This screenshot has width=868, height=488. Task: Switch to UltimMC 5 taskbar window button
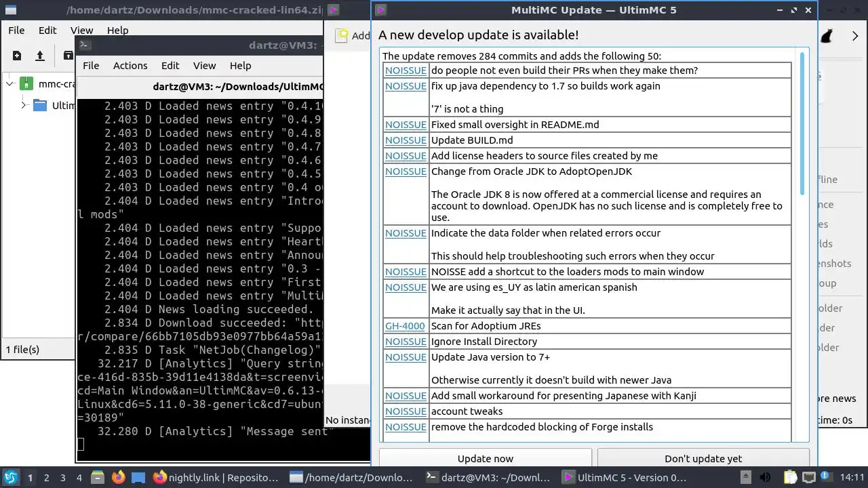tap(625, 477)
